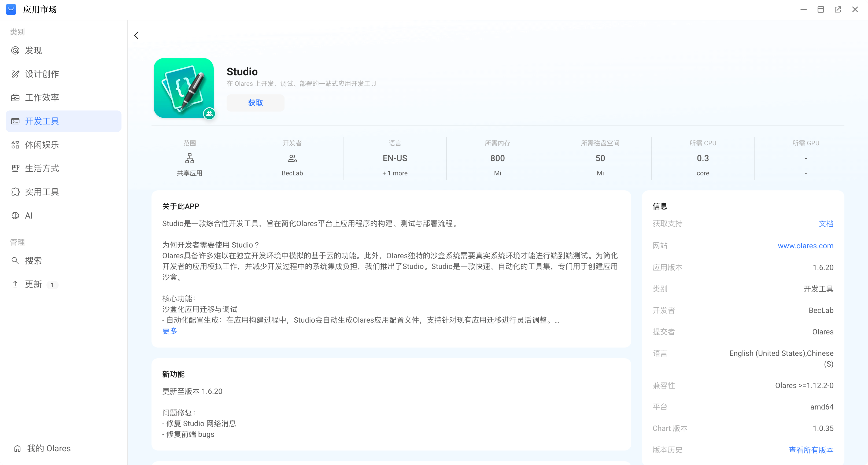Open 更新 updates with badge 1

(33, 285)
